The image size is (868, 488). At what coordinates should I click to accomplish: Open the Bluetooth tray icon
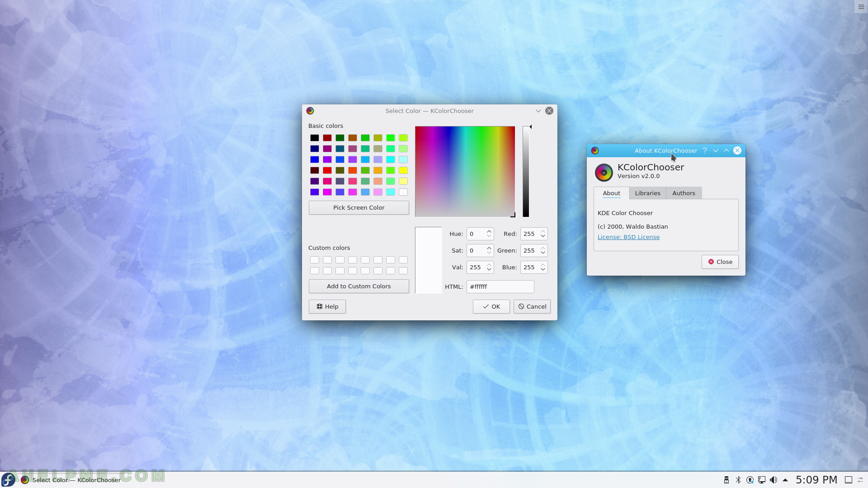click(x=738, y=480)
